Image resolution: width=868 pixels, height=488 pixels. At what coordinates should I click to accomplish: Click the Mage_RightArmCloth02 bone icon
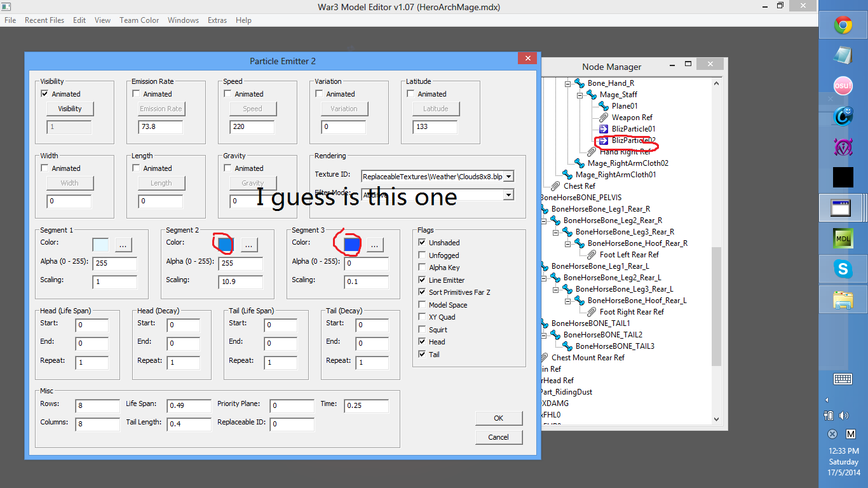(x=579, y=163)
